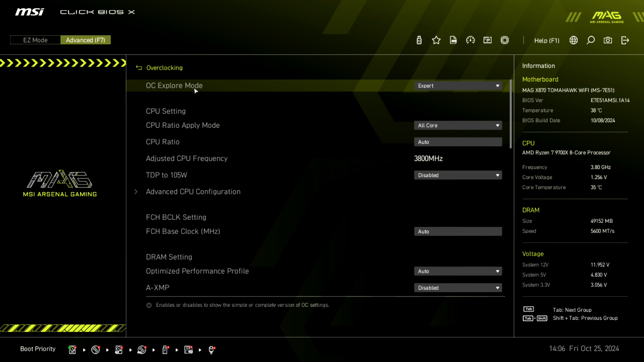Click the Board Explorer icon
Viewport: 644px width, 362px height.
pyautogui.click(x=505, y=40)
